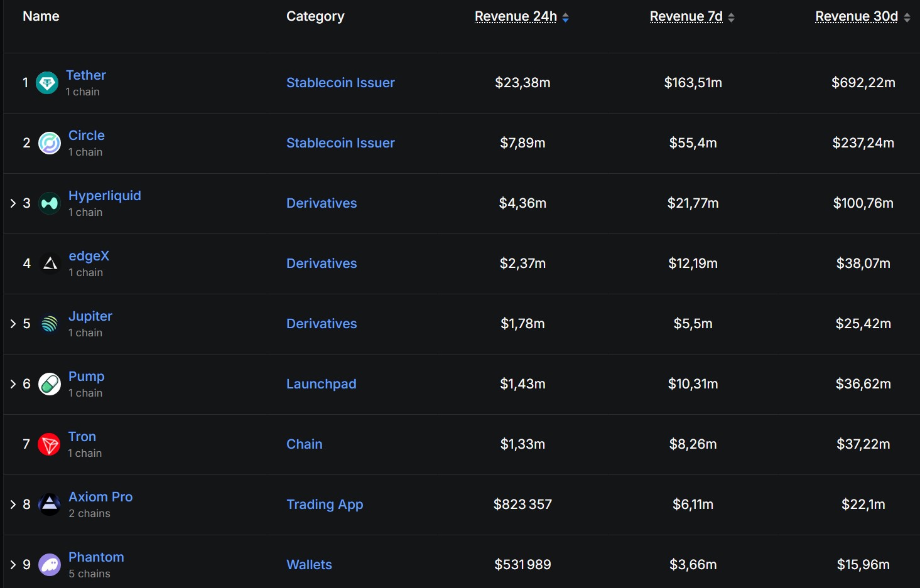Click the Circle protocol logo
The height and width of the screenshot is (588, 920).
(x=49, y=142)
